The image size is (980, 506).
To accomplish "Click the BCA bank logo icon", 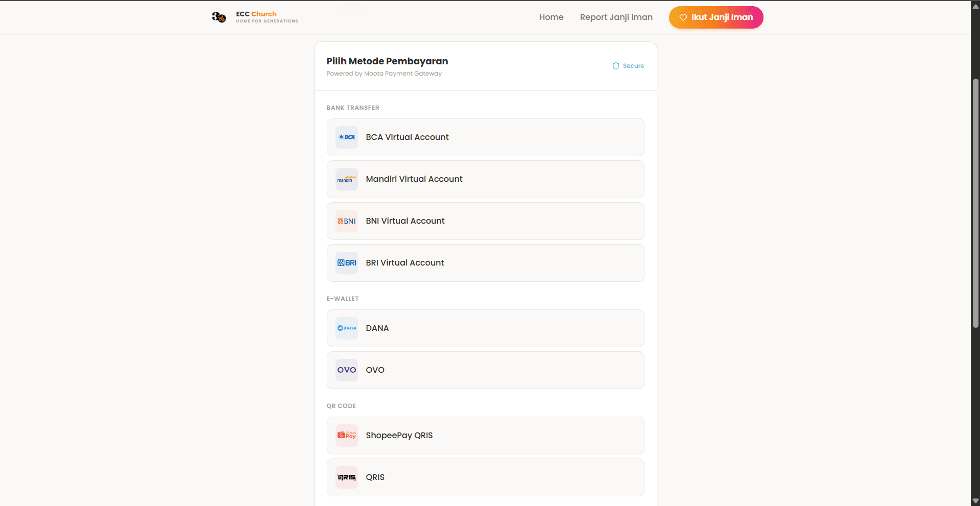I will tap(347, 137).
